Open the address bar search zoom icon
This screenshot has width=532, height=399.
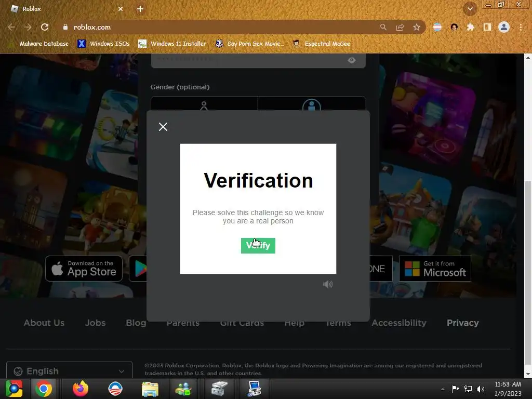pyautogui.click(x=383, y=27)
